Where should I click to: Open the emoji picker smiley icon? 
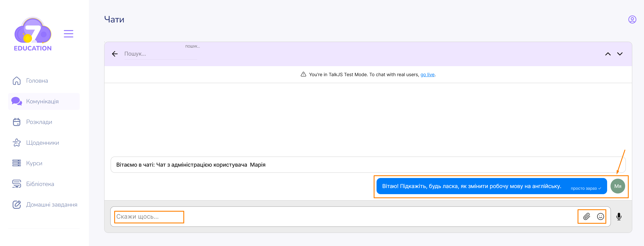point(600,216)
